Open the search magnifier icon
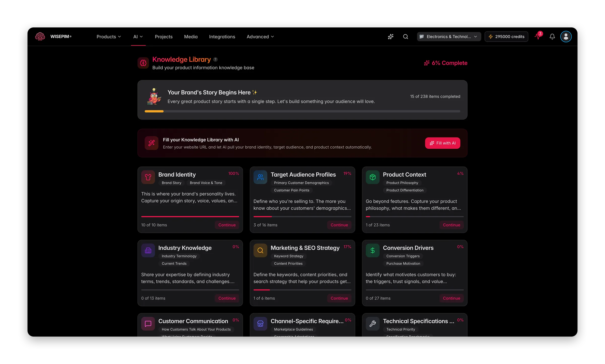Screen dimensions: 605x364 (406, 37)
